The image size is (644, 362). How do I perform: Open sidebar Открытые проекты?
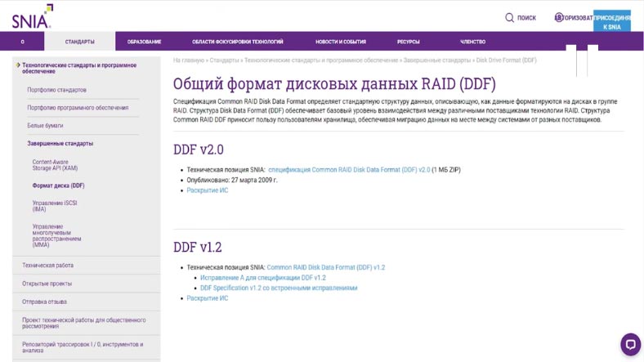pyautogui.click(x=47, y=284)
